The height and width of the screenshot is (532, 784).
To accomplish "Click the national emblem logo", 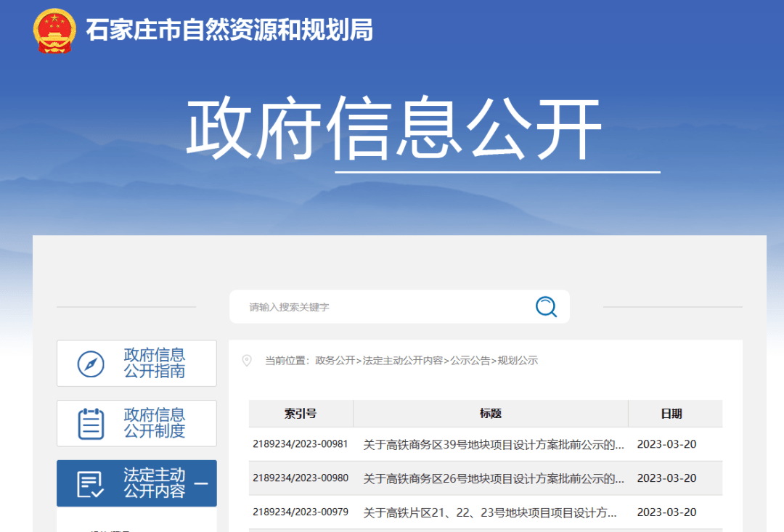I will (x=54, y=31).
